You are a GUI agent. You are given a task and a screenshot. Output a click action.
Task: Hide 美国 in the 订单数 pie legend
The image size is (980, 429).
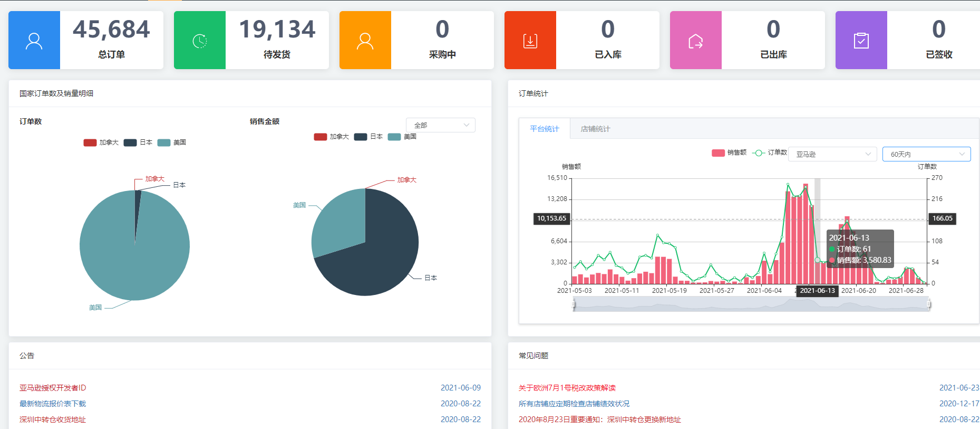(172, 142)
